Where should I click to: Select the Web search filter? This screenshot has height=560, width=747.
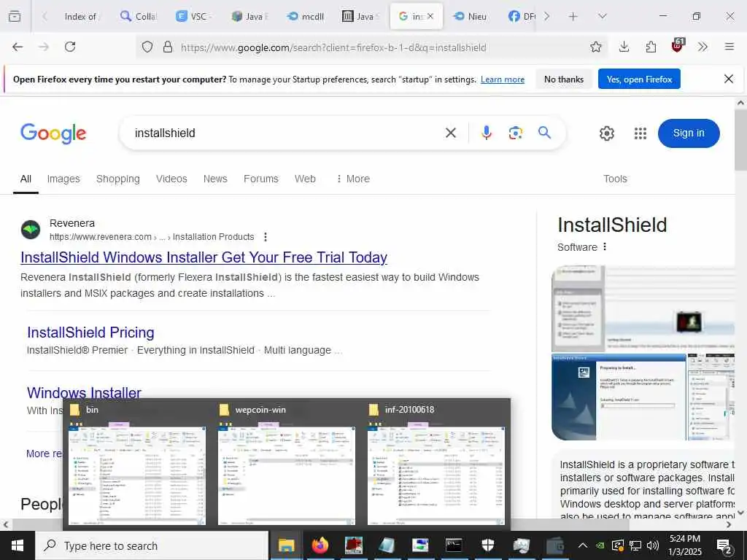(x=305, y=179)
